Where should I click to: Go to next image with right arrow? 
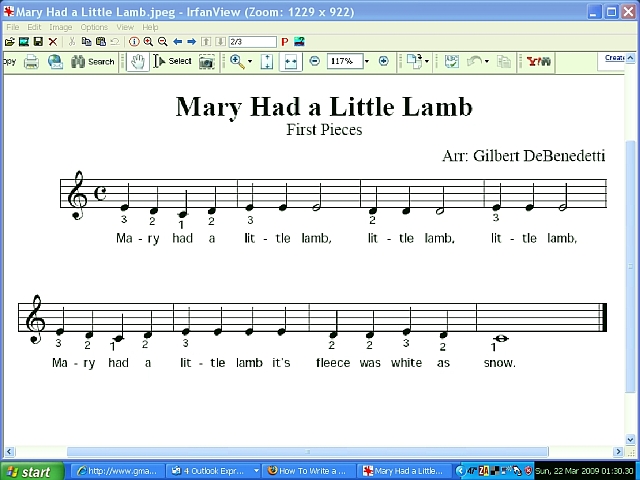click(191, 42)
